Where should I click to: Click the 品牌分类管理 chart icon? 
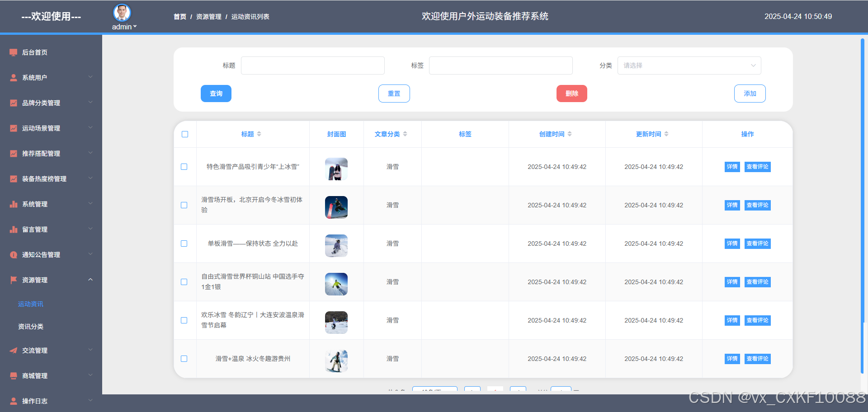(14, 103)
